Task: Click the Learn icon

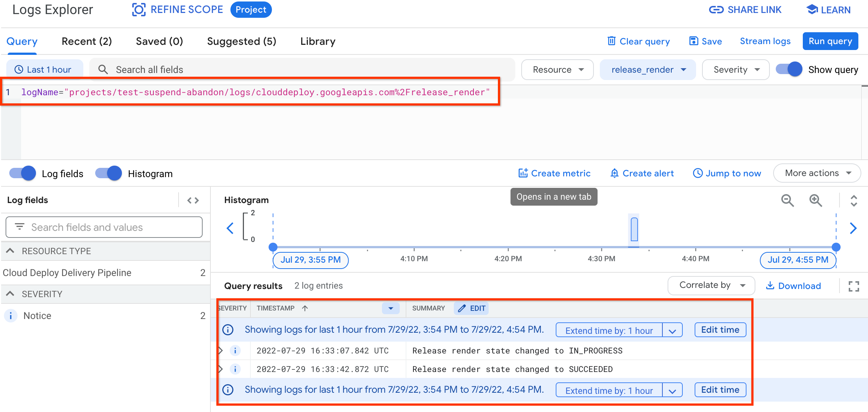Action: coord(811,9)
